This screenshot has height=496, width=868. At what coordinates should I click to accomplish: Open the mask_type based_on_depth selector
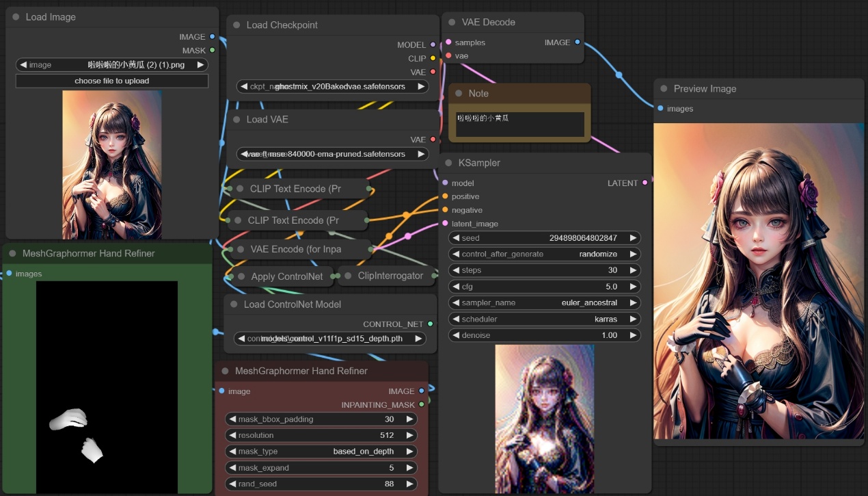321,452
